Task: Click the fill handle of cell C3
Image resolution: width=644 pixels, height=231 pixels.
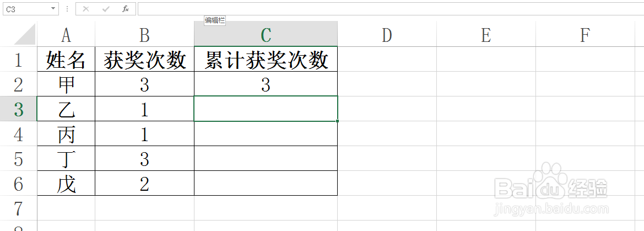Action: [x=337, y=121]
